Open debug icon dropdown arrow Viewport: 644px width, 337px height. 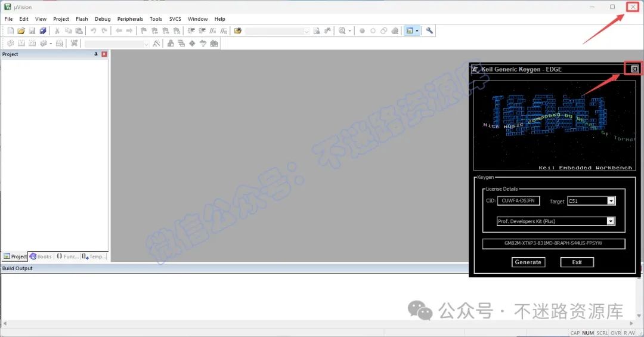pyautogui.click(x=350, y=31)
